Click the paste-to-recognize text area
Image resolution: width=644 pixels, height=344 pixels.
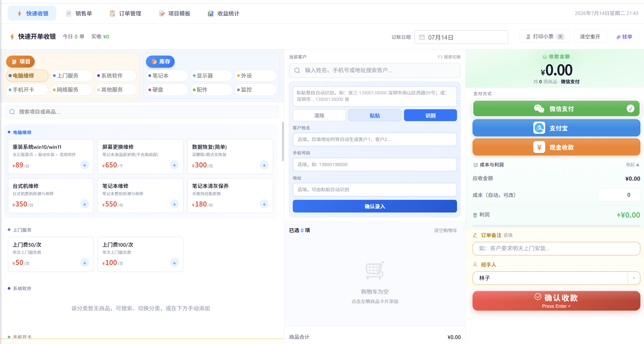tap(375, 96)
